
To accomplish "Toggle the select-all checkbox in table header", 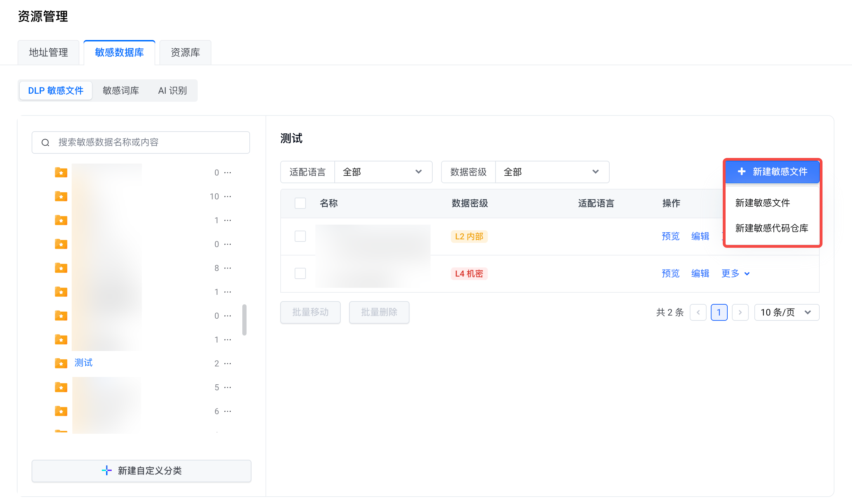I will coord(300,203).
